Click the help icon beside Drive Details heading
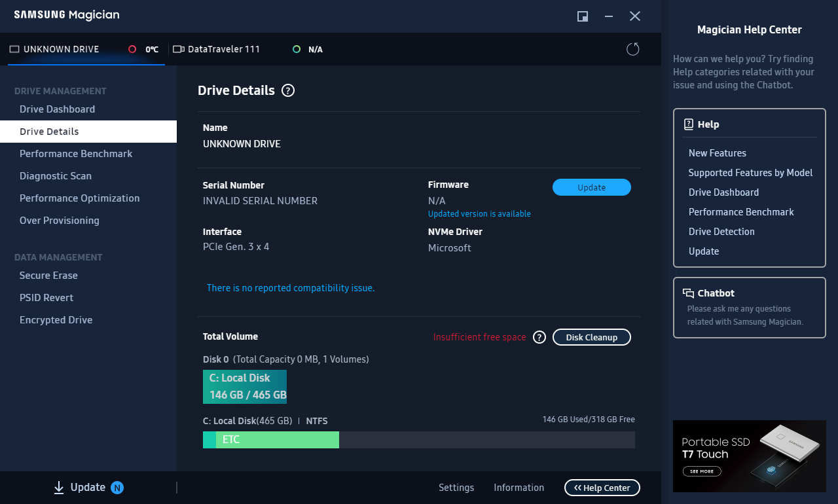Image resolution: width=838 pixels, height=504 pixels. [288, 91]
